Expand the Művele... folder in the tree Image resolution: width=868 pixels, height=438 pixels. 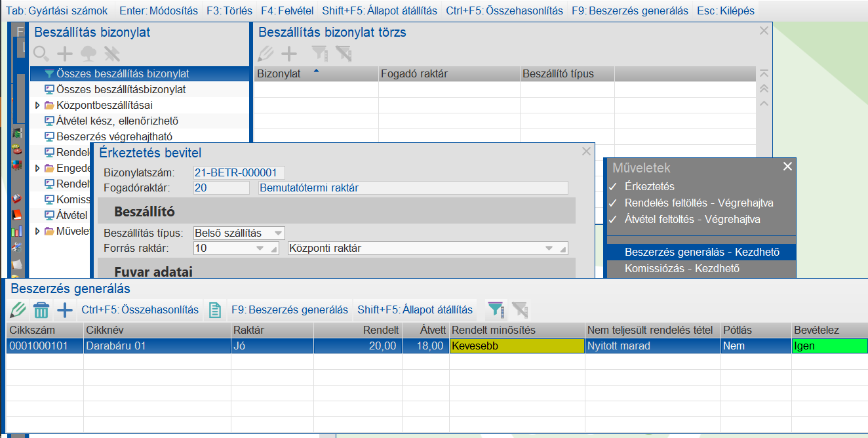point(37,231)
